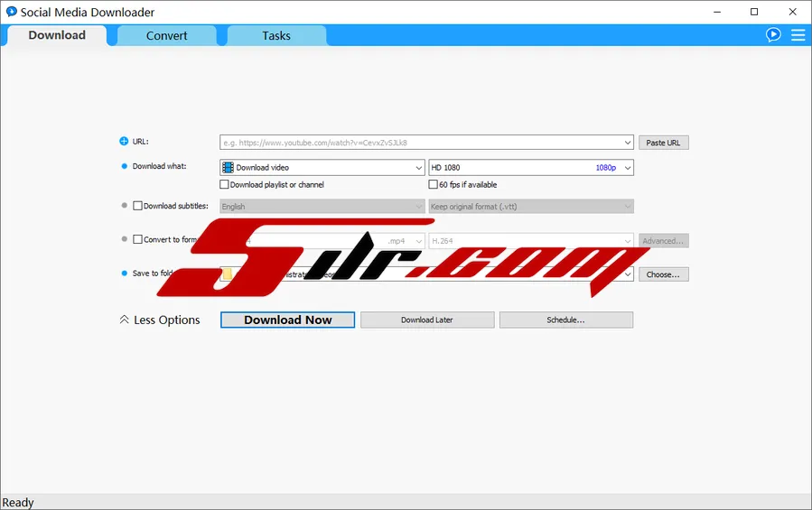812x510 pixels.
Task: Click the film strip icon in Download video
Action: (228, 167)
